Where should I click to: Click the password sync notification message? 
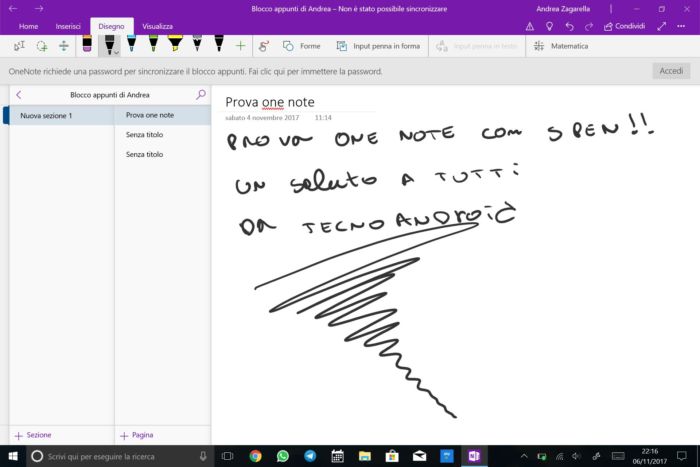click(x=195, y=71)
